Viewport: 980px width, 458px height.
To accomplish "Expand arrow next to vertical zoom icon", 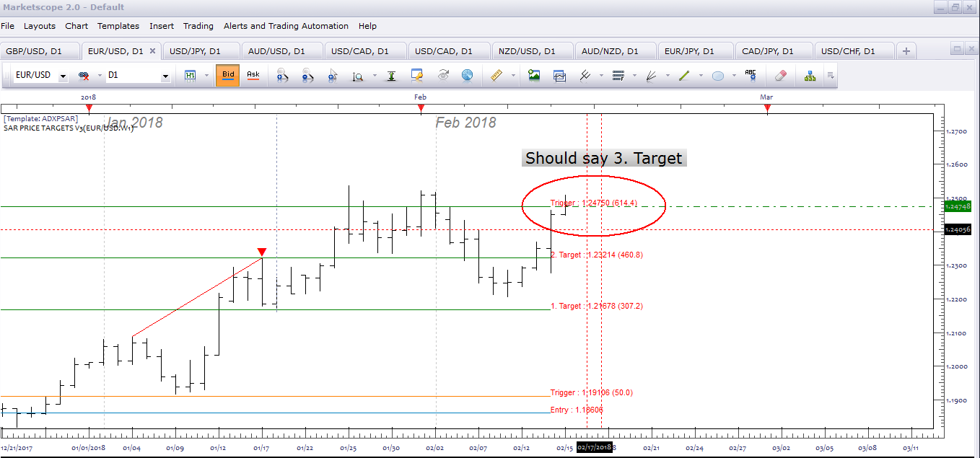I will (x=375, y=75).
